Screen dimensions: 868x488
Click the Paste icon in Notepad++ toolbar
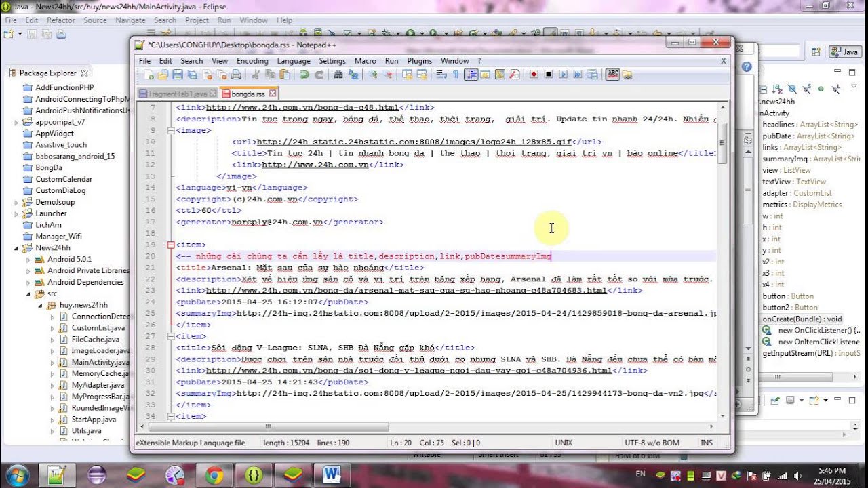pyautogui.click(x=285, y=75)
